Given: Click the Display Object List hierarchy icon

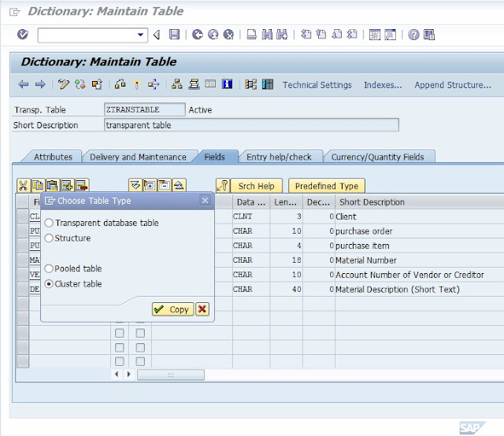Looking at the screenshot, I should [176, 84].
